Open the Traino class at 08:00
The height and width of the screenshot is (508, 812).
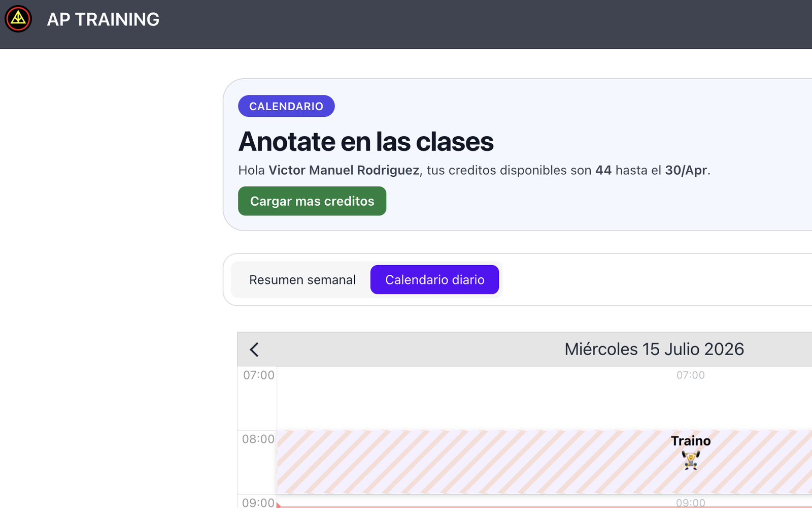pyautogui.click(x=545, y=462)
